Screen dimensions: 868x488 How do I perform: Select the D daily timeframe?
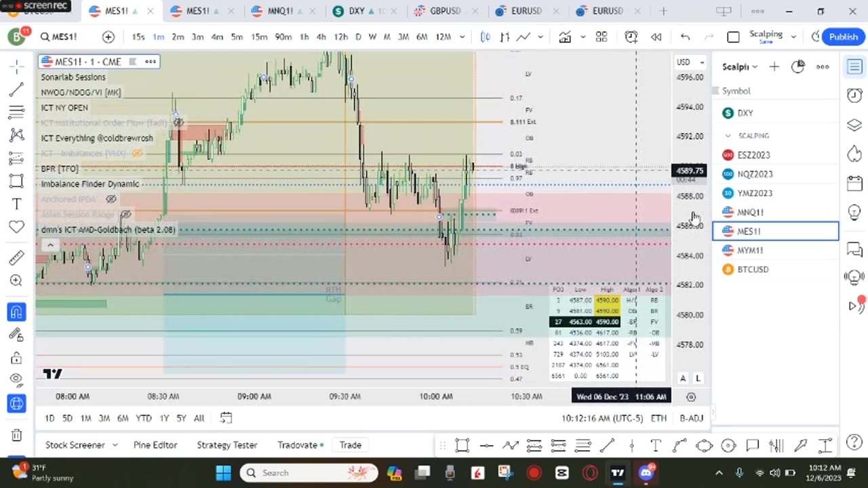(358, 37)
